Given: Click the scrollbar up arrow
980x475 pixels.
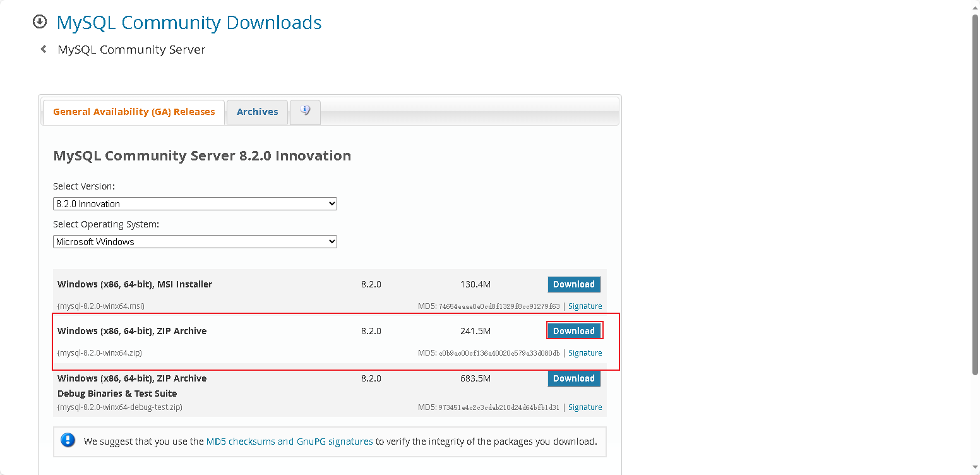Looking at the screenshot, I should [975, 5].
